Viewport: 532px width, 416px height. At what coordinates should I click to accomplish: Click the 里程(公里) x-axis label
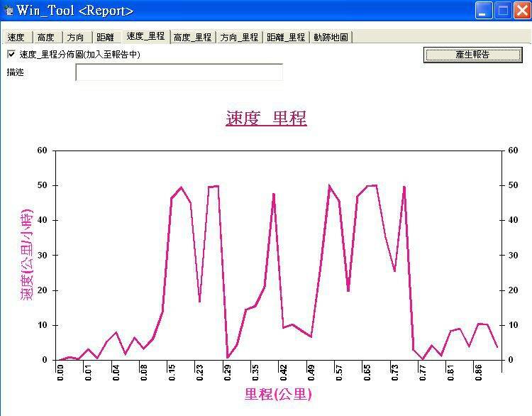278,394
